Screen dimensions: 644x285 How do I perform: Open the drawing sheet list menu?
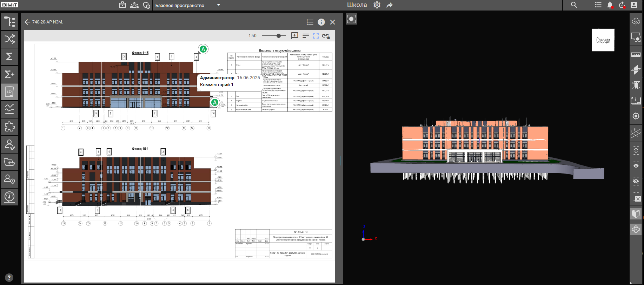click(310, 22)
